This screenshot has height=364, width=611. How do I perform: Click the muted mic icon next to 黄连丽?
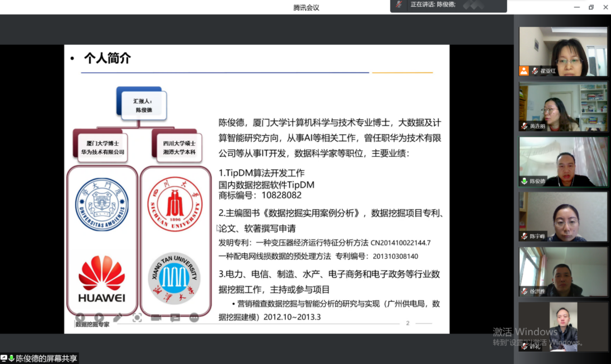(524, 126)
